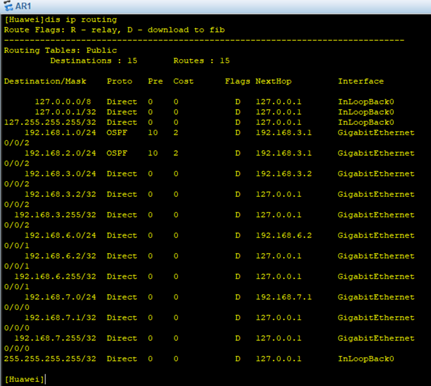431x386 pixels.
Task: Click InLoopBack0 in the 127.0.0.0/8 row
Action: tap(366, 102)
